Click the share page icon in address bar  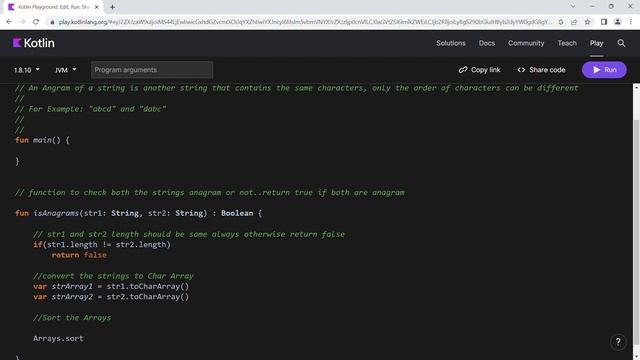574,22
